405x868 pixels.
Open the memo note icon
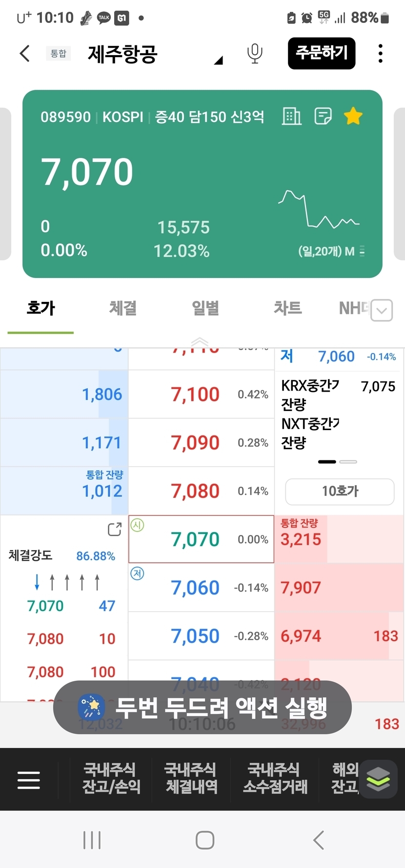[323, 117]
